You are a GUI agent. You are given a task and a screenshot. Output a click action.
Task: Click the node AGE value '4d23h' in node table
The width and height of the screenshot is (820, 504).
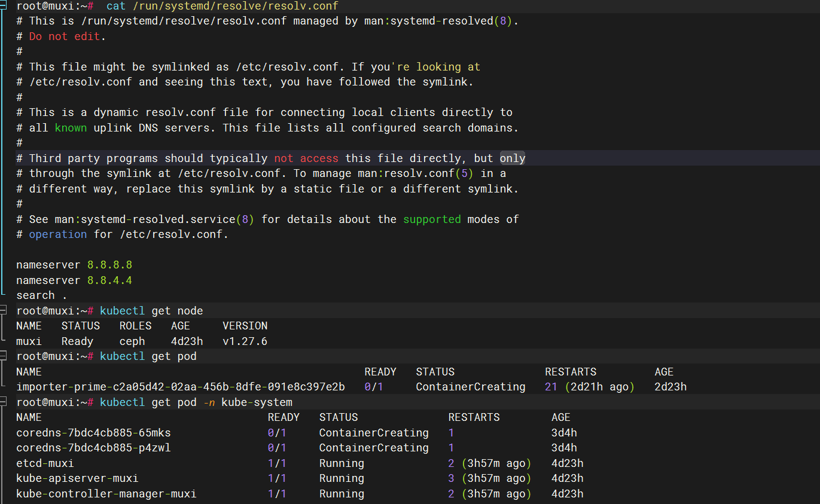(x=187, y=341)
